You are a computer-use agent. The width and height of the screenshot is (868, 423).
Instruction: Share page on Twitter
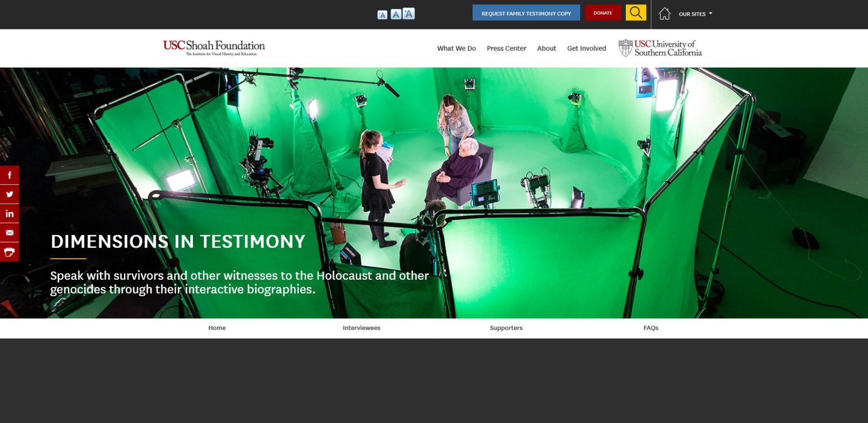click(x=9, y=194)
